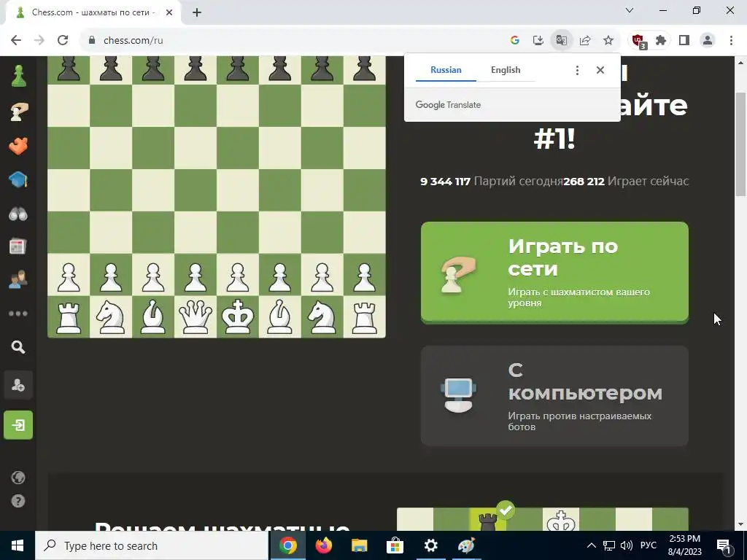Expand More options three-dots sidebar icon
747x560 pixels.
[18, 314]
